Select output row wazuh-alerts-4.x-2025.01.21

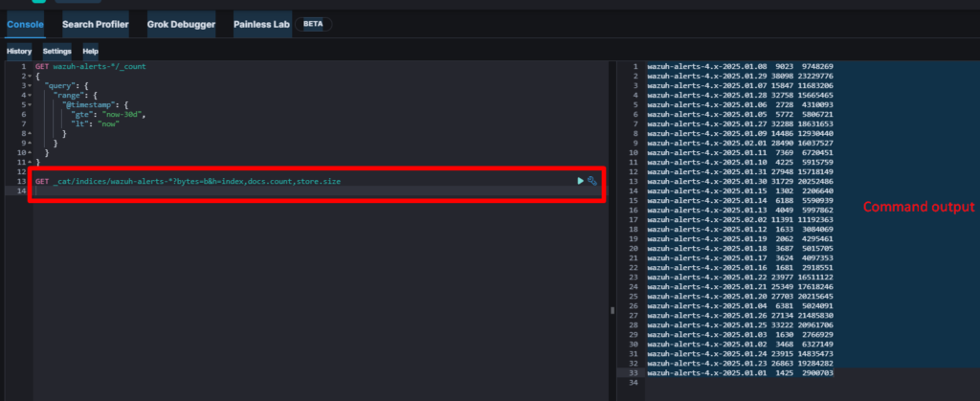[740, 287]
